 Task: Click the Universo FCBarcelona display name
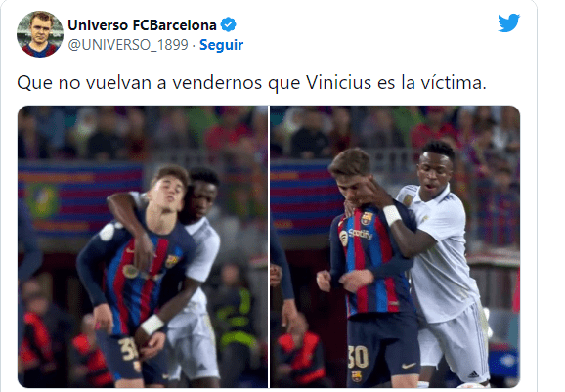pos(142,25)
